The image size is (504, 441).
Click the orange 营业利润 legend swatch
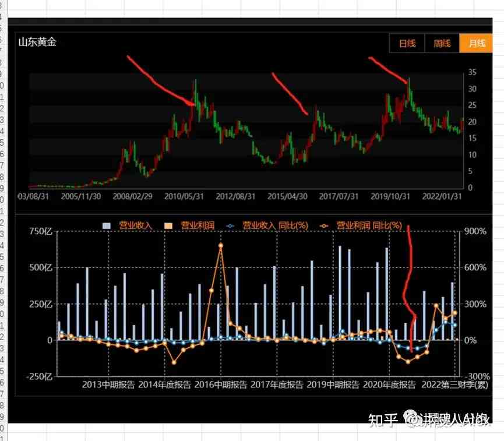[x=168, y=225]
